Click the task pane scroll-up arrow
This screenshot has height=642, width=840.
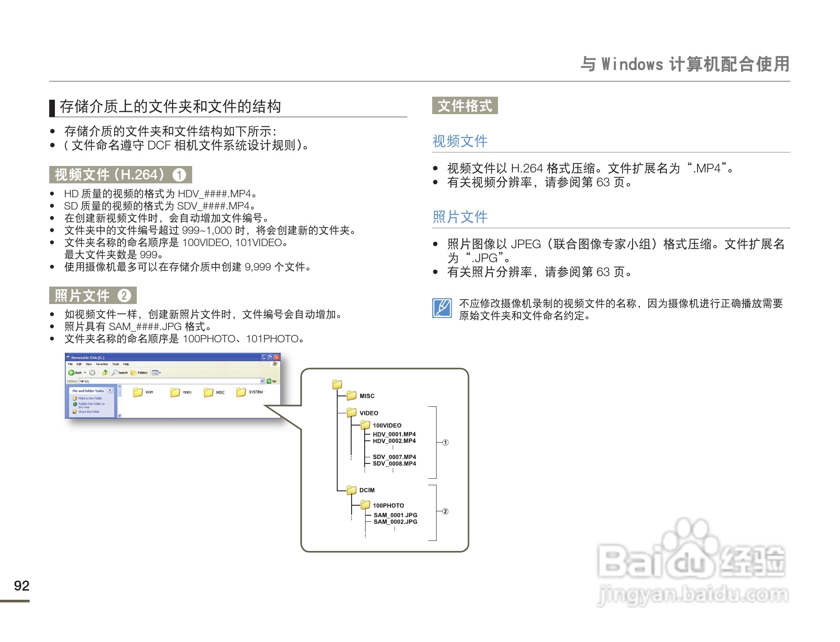pos(119,386)
